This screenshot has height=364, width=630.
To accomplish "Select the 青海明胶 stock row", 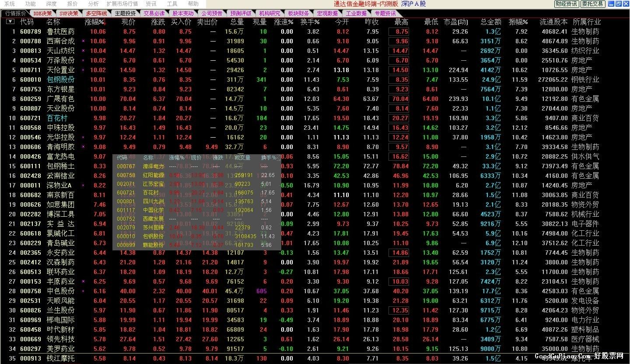I will click(315, 147).
